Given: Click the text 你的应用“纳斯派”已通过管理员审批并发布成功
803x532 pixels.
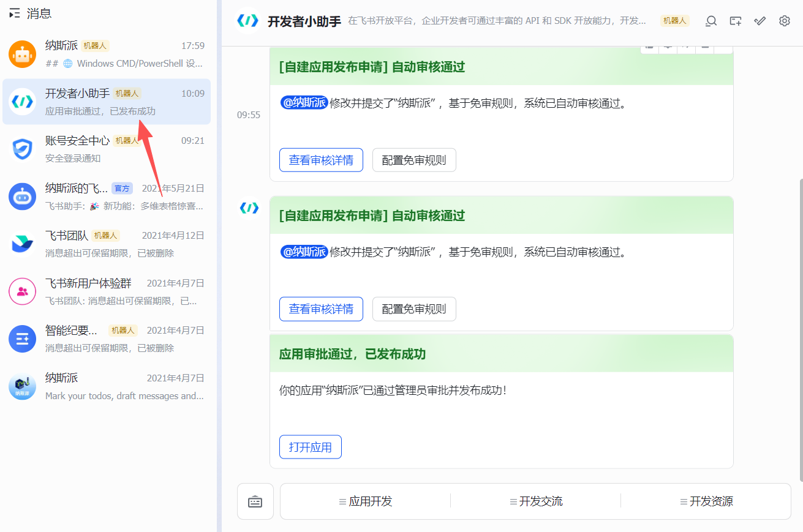Looking at the screenshot, I should coord(393,390).
